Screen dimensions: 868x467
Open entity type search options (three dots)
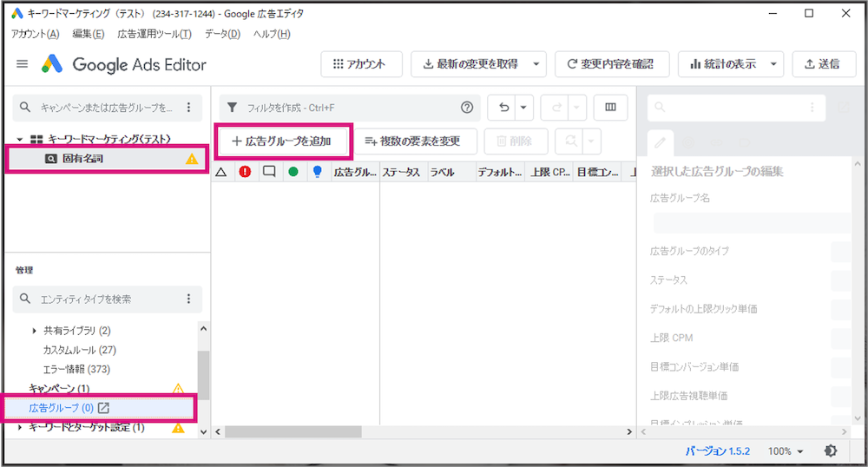[x=188, y=299]
